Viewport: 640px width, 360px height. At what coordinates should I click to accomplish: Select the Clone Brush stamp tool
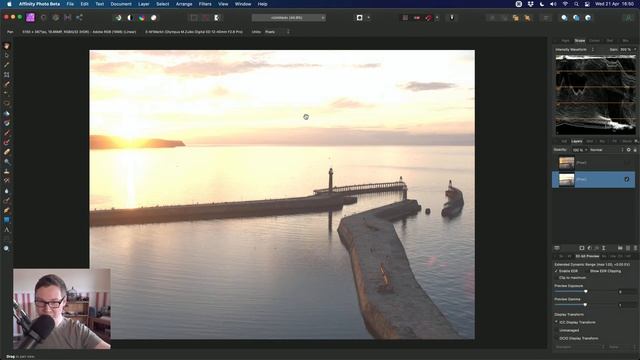(7, 171)
